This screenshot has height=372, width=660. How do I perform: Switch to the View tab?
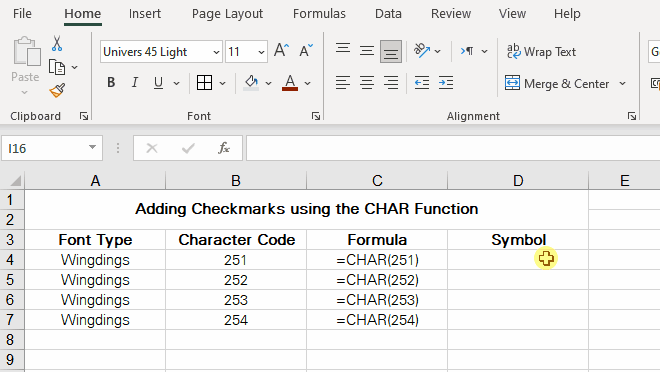[512, 14]
